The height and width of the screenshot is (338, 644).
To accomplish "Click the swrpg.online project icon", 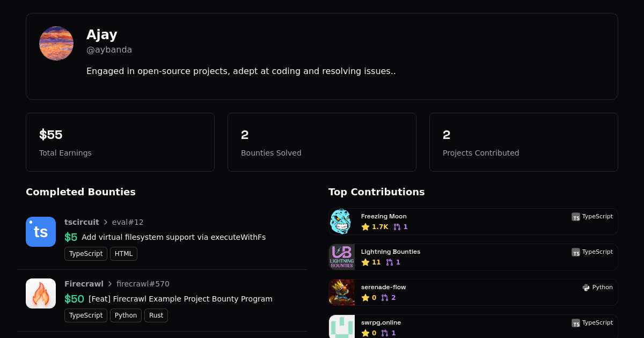I will click(x=341, y=327).
